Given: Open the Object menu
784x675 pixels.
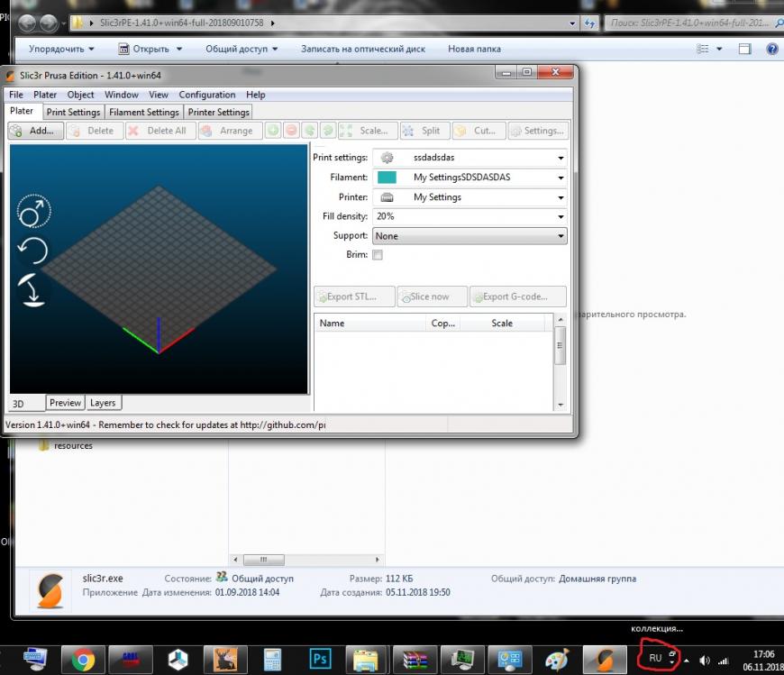Looking at the screenshot, I should point(80,95).
